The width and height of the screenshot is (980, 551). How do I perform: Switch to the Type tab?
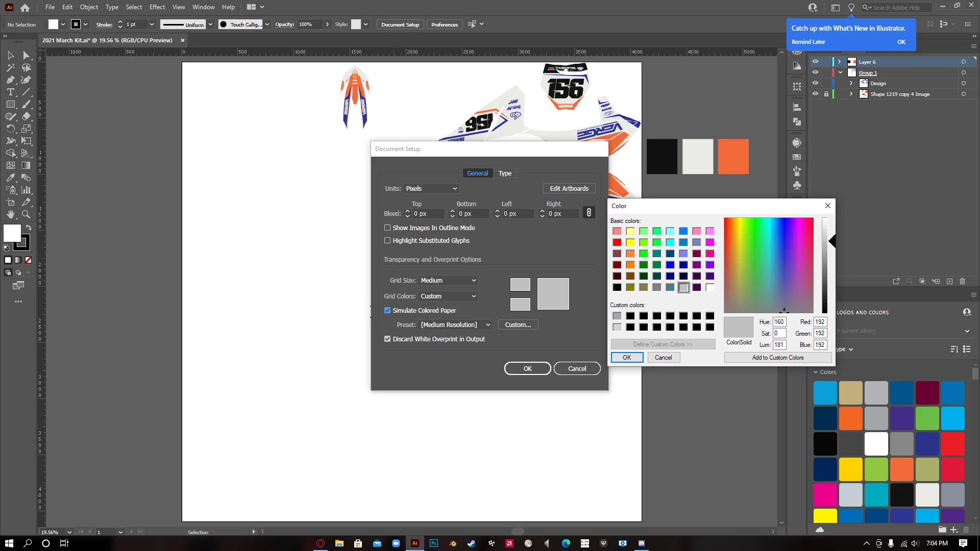(505, 173)
